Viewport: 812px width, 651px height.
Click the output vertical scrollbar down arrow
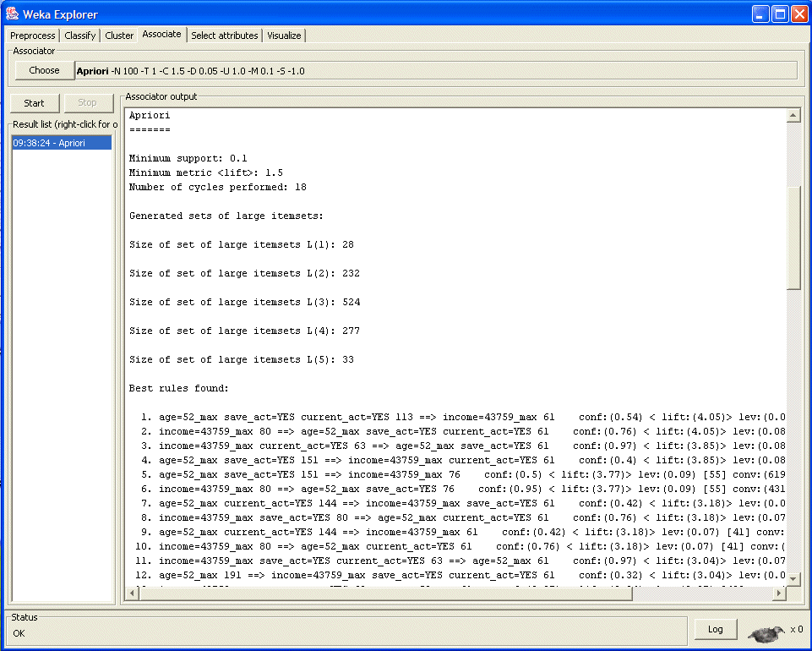pyautogui.click(x=793, y=578)
